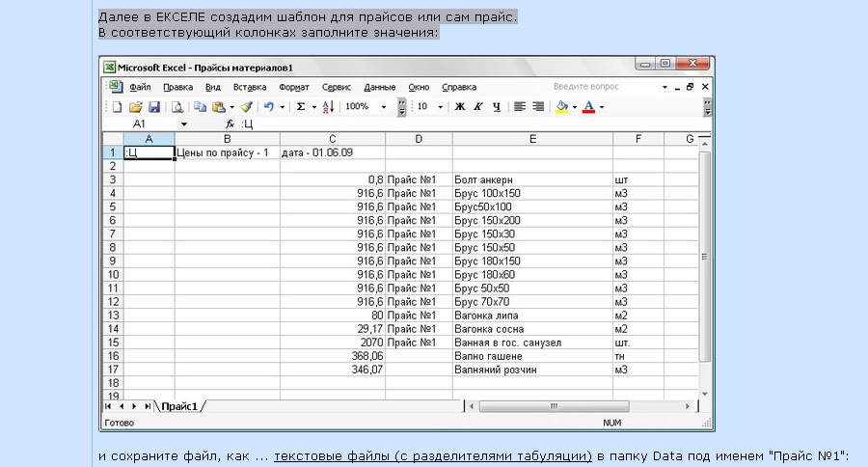Image resolution: width=868 pixels, height=467 pixels.
Task: Click the Sort Ascending icon
Action: 328,107
